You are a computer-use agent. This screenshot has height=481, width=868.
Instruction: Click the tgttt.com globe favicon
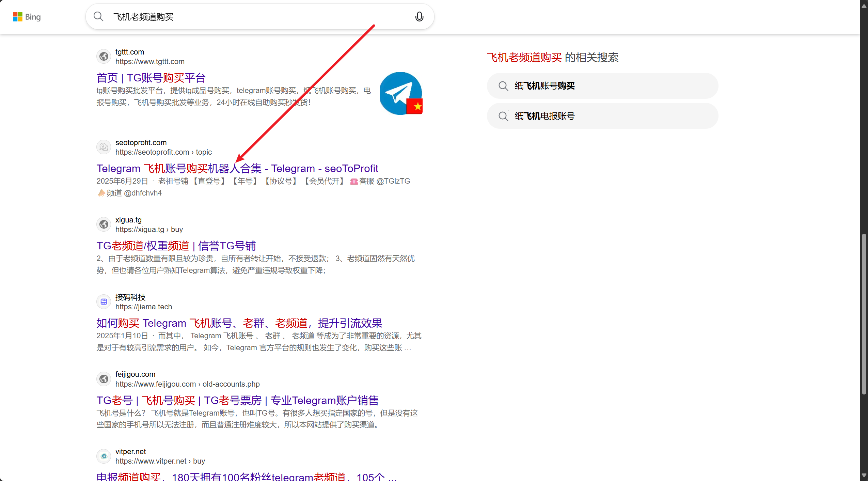(104, 57)
